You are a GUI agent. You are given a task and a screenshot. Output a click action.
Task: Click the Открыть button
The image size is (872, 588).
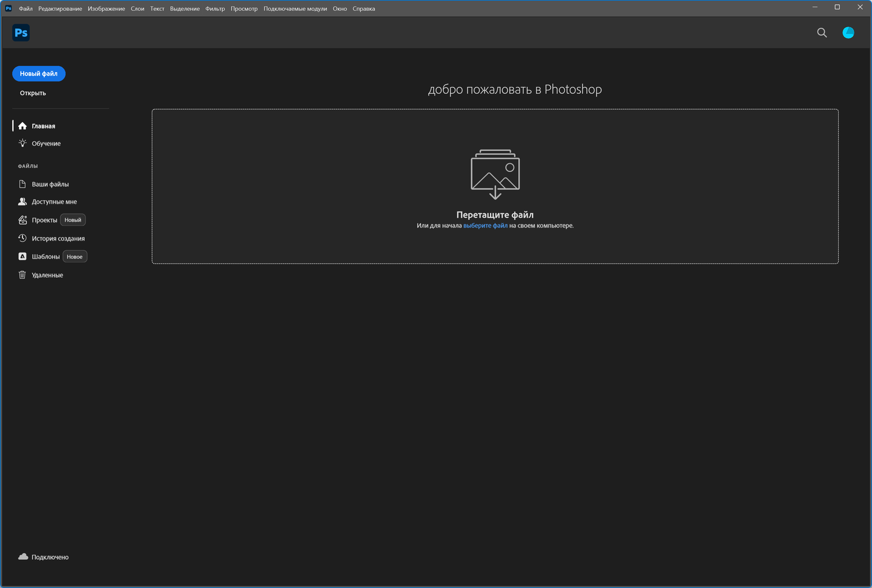coord(33,93)
